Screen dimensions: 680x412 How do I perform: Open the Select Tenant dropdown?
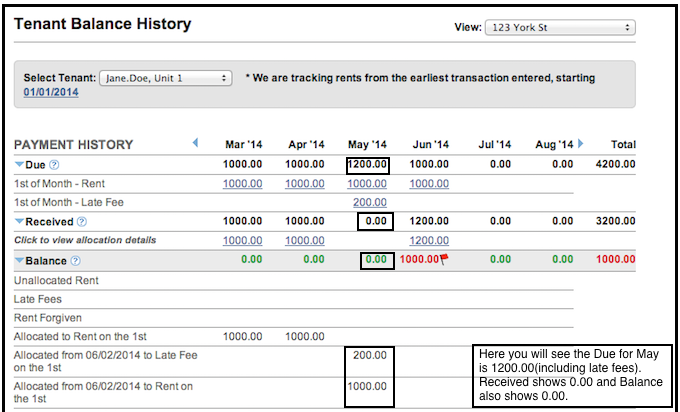tap(166, 77)
